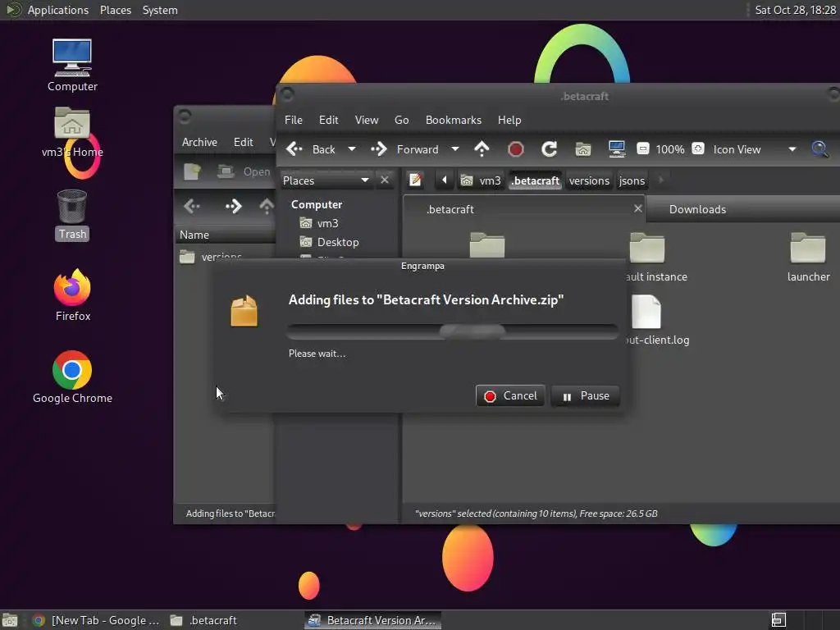Zoom in with the plus icon
Image resolution: width=840 pixels, height=630 pixels.
pyautogui.click(x=698, y=148)
